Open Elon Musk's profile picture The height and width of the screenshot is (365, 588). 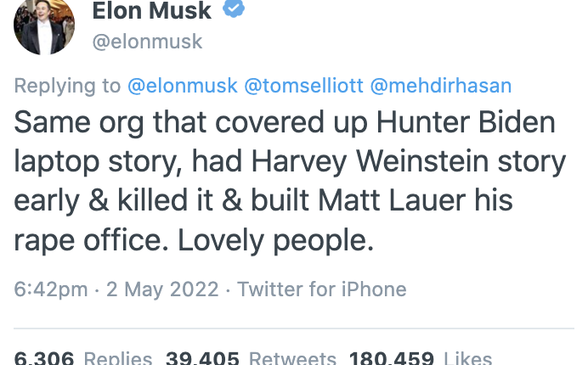click(42, 23)
